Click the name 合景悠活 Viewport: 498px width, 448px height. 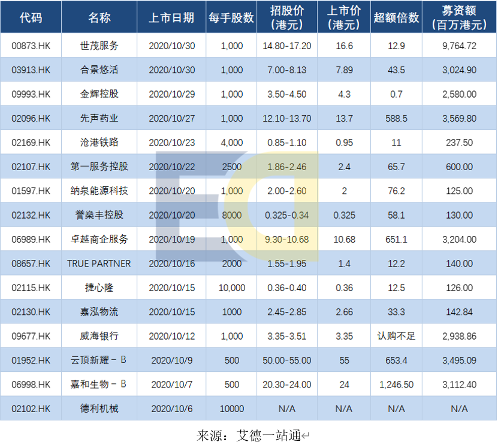click(x=99, y=70)
